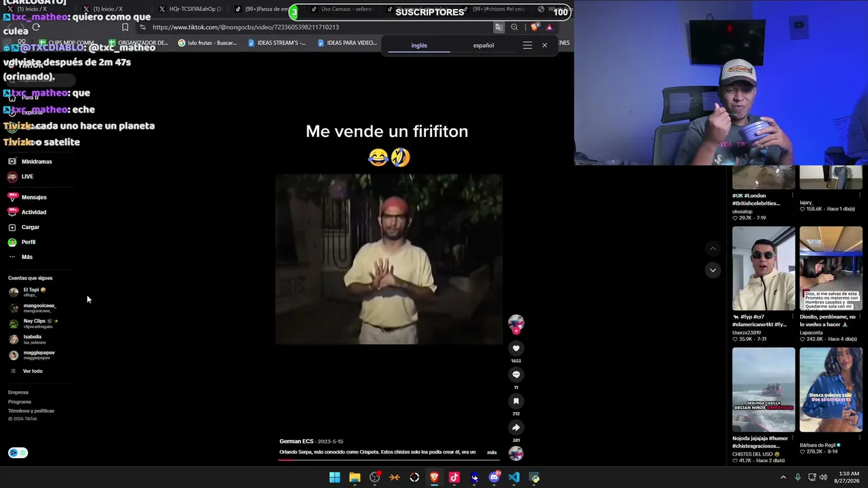Reload the page in the browser
The image size is (868, 488).
coord(36,27)
